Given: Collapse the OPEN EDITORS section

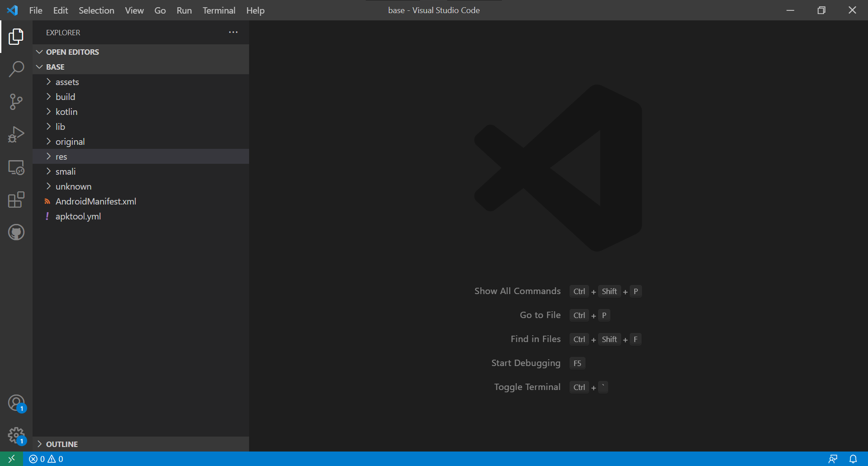Looking at the screenshot, I should point(141,52).
